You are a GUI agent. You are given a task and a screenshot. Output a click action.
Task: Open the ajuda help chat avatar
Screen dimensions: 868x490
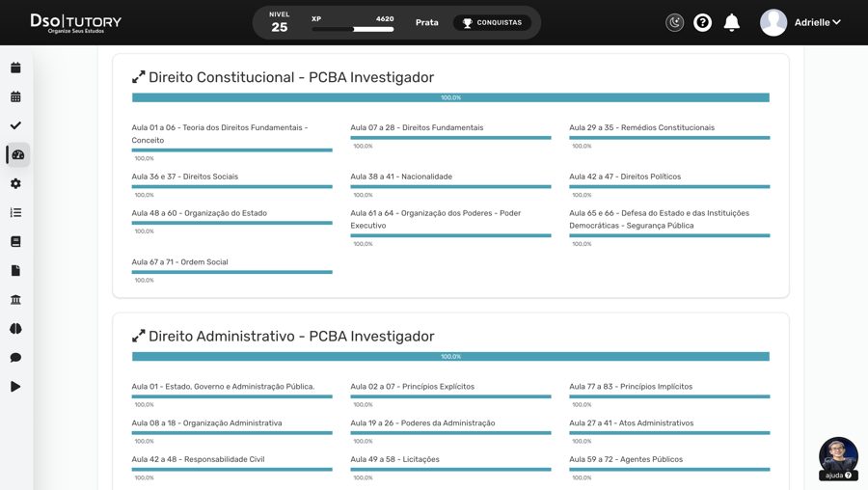pos(838,458)
